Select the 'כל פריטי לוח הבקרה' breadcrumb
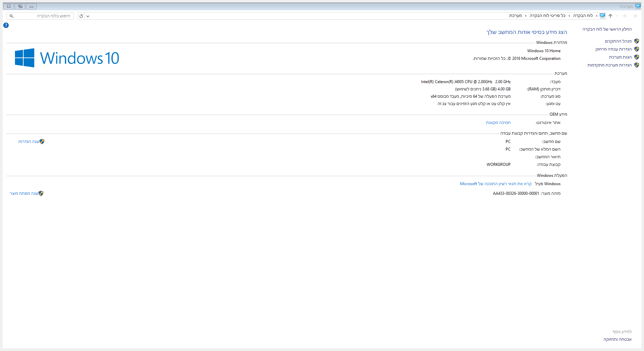 pos(548,16)
